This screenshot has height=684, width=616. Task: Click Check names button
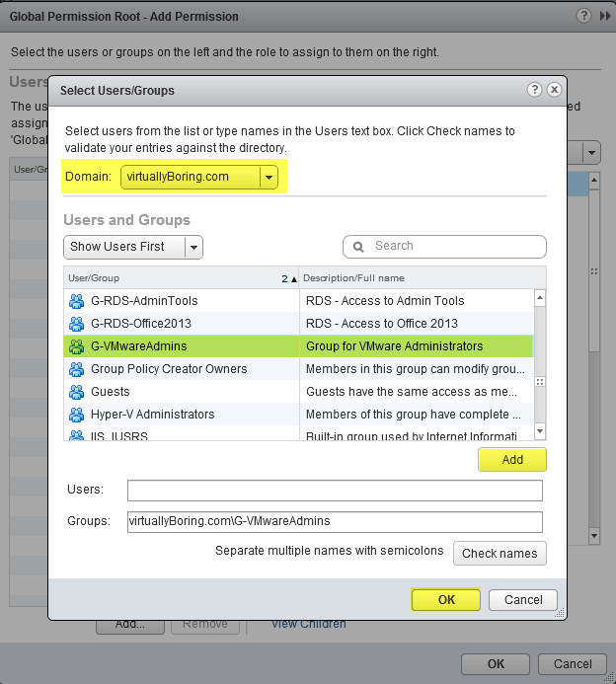click(500, 554)
